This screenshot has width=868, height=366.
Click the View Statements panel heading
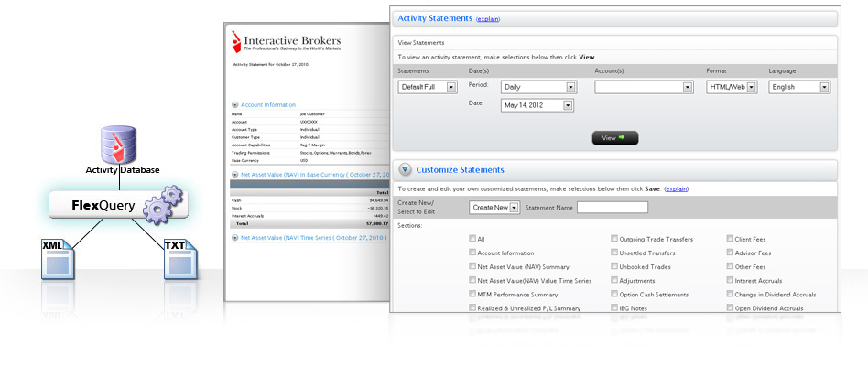(x=420, y=43)
